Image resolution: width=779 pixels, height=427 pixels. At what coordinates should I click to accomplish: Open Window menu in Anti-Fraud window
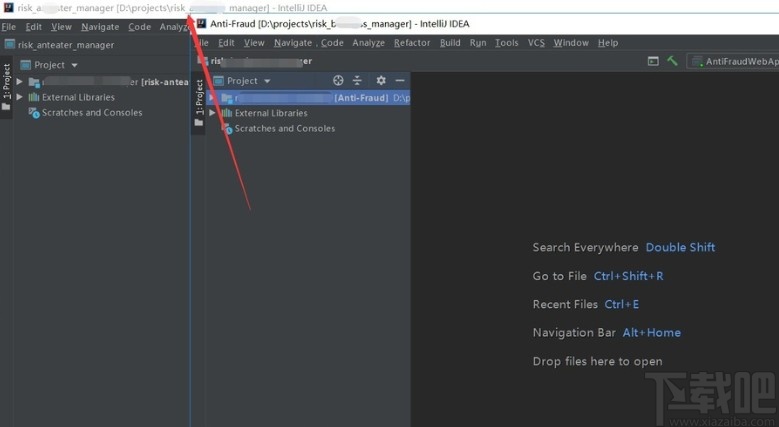pos(571,43)
